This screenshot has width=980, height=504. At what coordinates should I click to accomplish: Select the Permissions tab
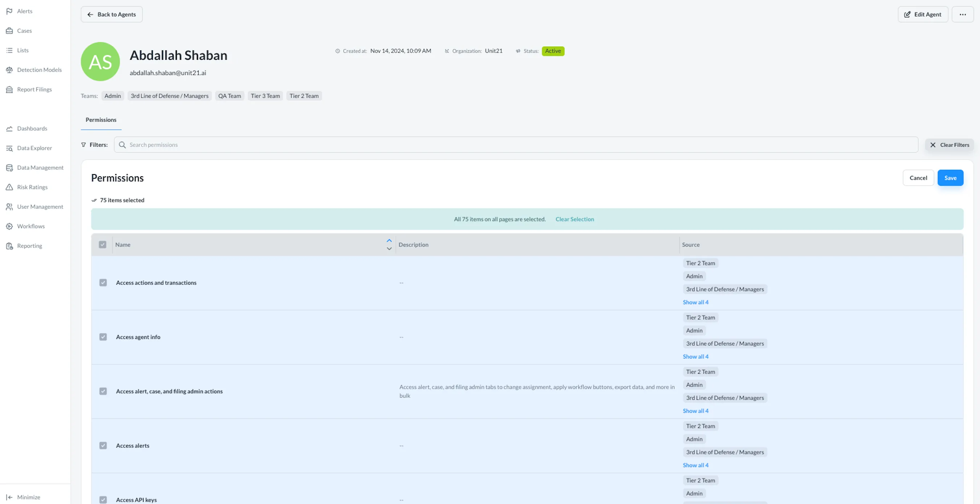101,120
